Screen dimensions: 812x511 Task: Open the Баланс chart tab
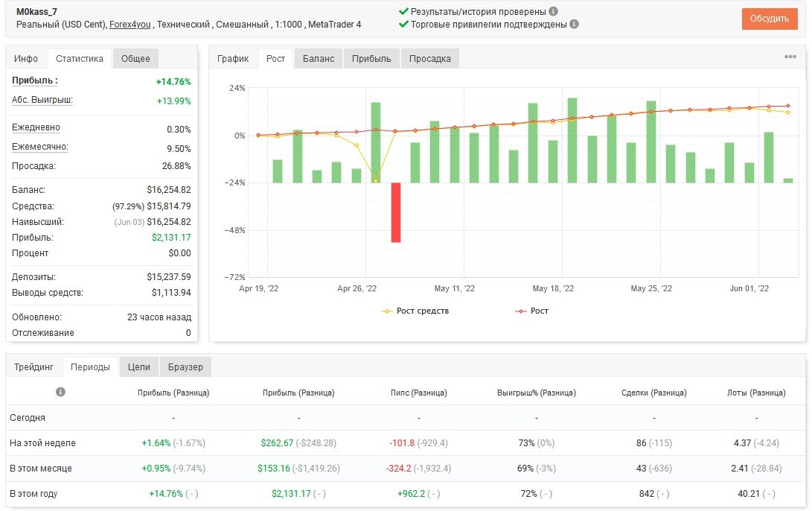click(x=319, y=59)
